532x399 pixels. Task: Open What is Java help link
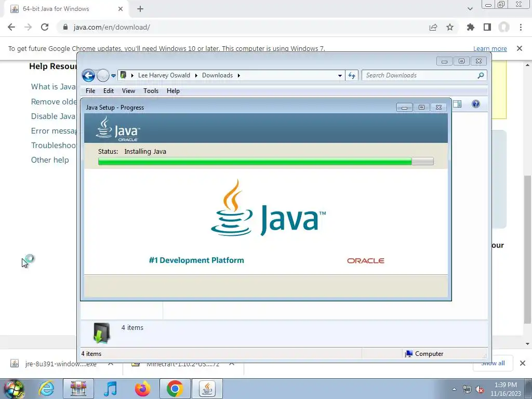[54, 87]
